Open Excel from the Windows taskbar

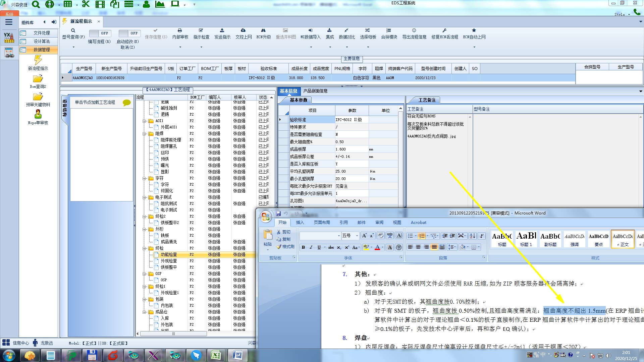[x=216, y=355]
